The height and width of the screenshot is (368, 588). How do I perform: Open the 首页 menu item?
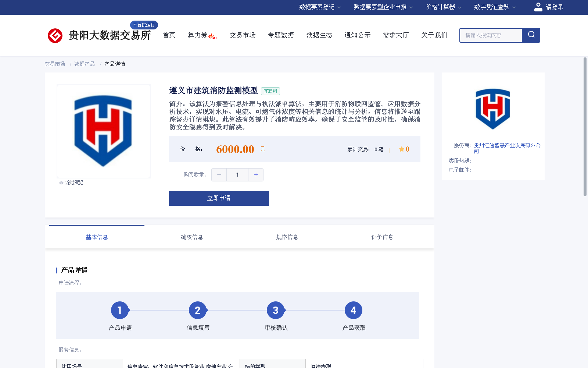click(x=169, y=35)
